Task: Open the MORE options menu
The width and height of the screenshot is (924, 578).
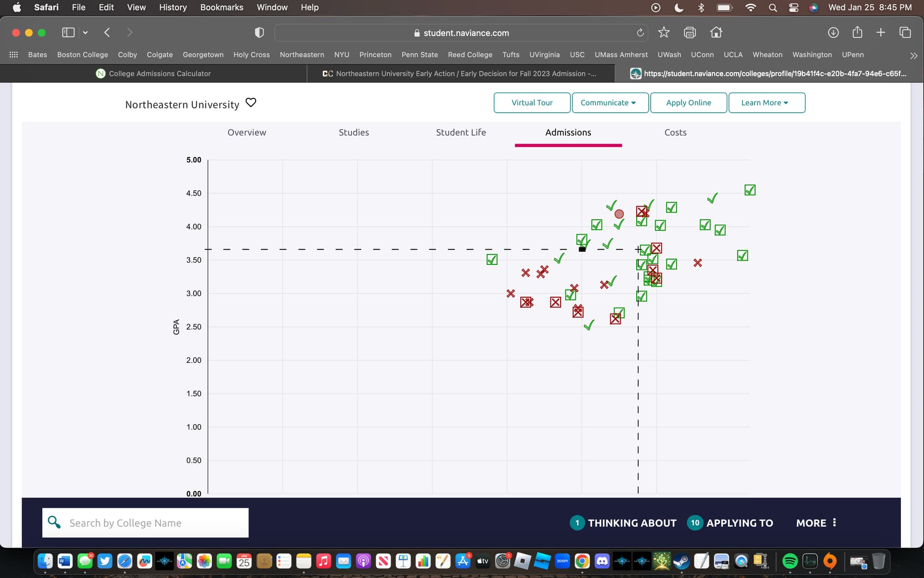Action: [x=816, y=523]
